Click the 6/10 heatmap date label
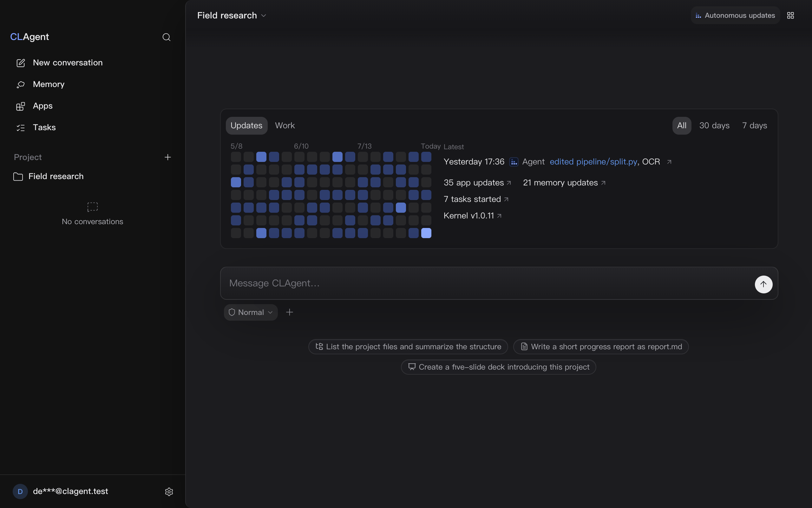This screenshot has width=812, height=508. coord(301,146)
